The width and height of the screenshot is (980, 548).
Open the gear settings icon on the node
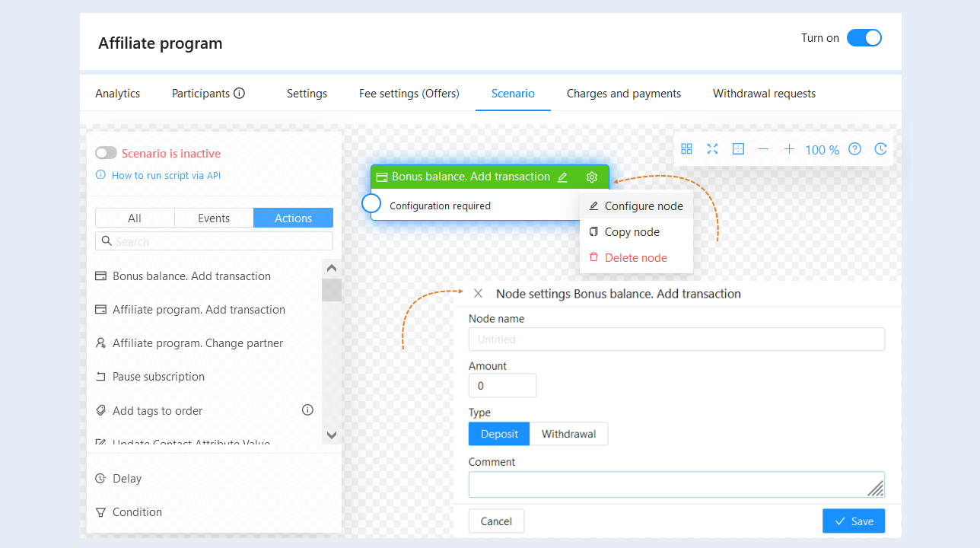592,177
